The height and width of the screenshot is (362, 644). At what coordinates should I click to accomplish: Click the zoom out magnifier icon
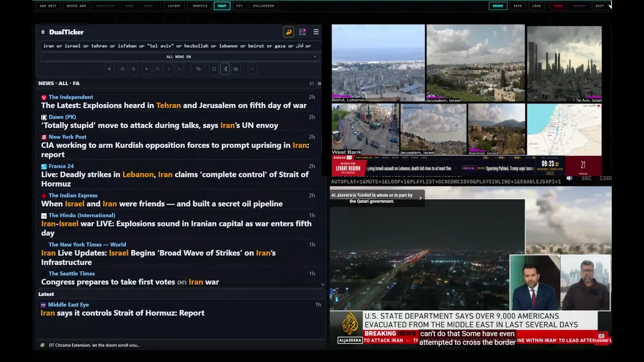tap(122, 69)
